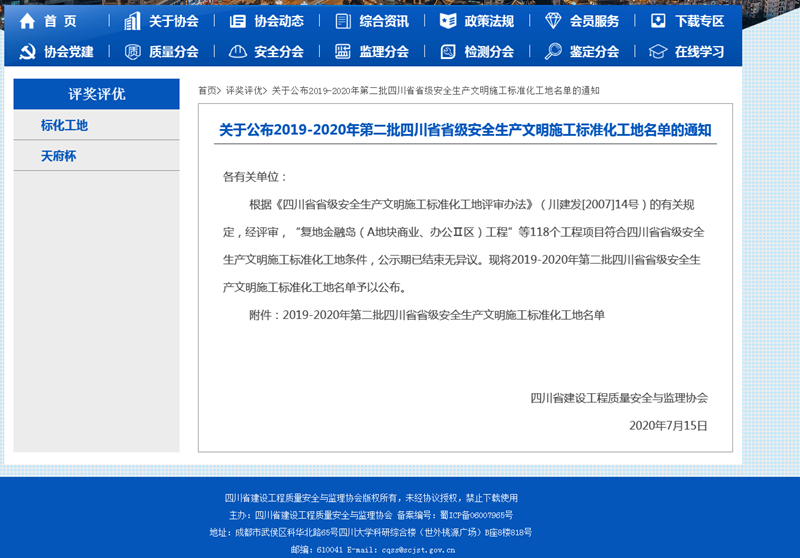The height and width of the screenshot is (558, 800).
Task: Click the safety helmet icon for 安全分会
Action: point(237,52)
